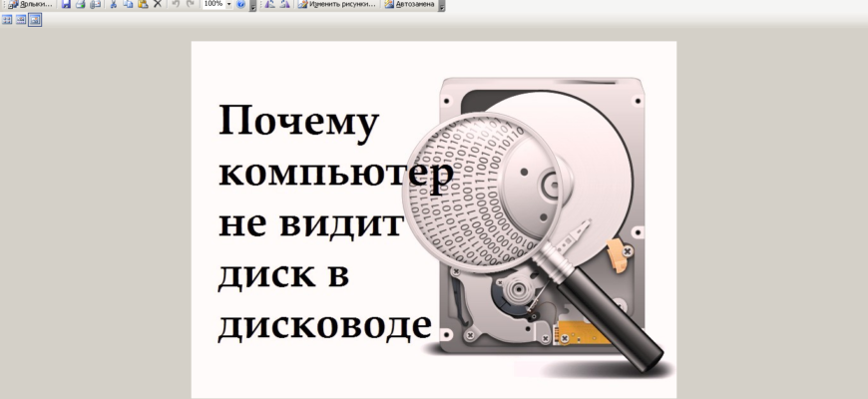This screenshot has width=868, height=399.
Task: Cut selection with the scissors icon
Action: pos(114,4)
